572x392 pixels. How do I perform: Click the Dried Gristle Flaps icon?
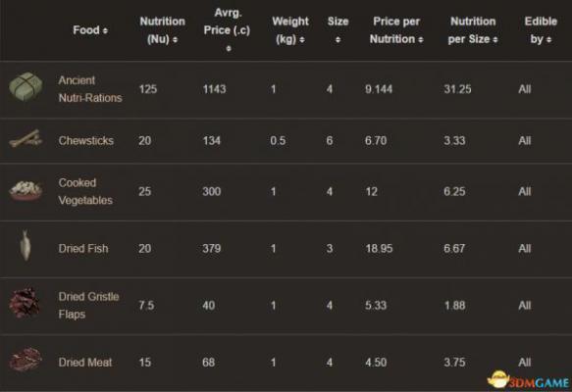(25, 303)
